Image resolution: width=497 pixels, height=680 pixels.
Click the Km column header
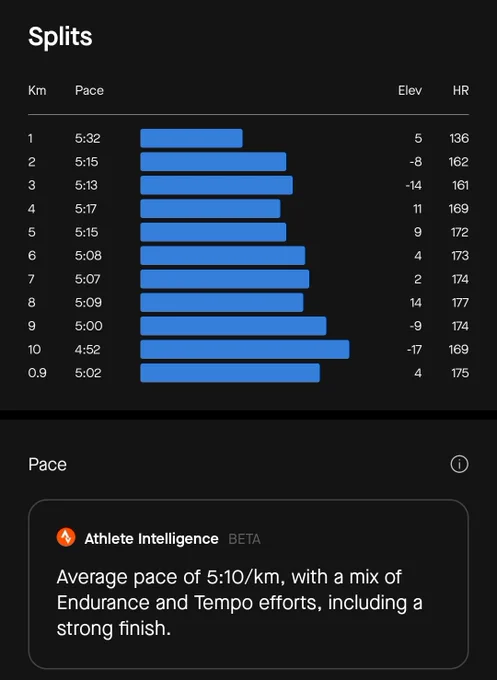pos(37,90)
